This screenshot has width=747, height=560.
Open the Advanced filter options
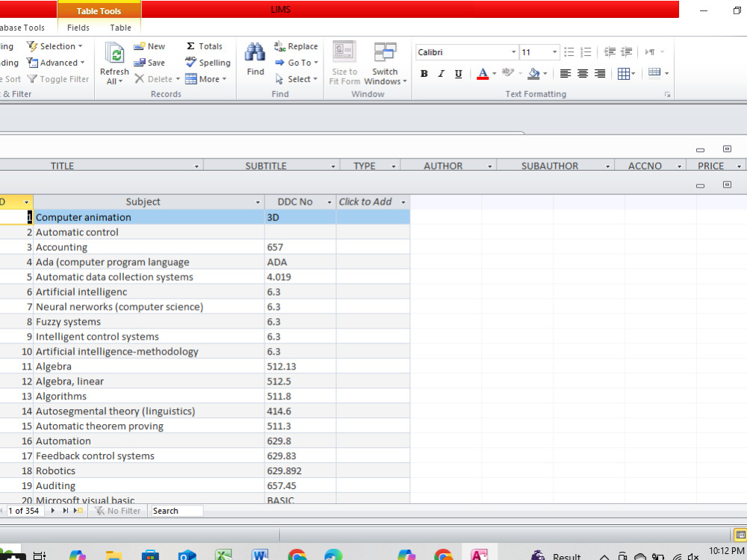click(55, 63)
